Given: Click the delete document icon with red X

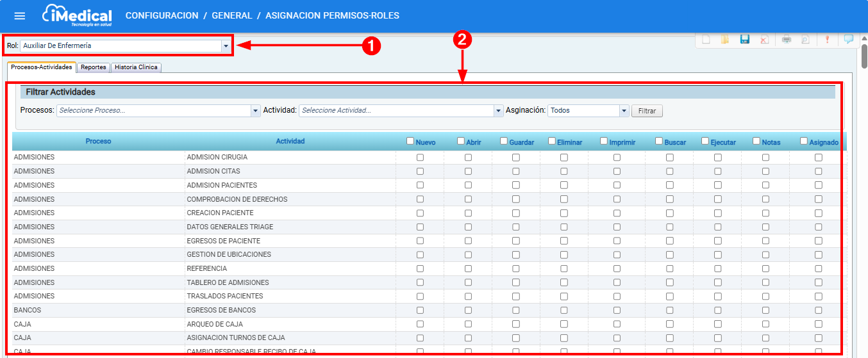Looking at the screenshot, I should pyautogui.click(x=764, y=40).
